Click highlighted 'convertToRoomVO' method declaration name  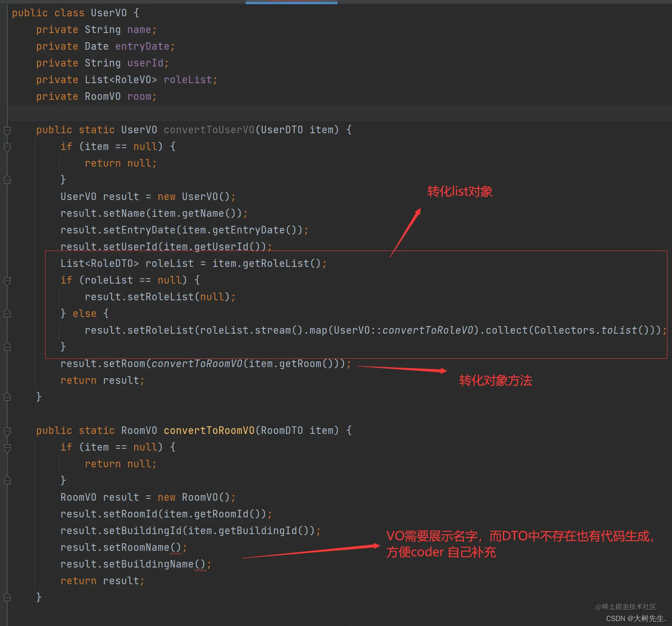coord(209,430)
